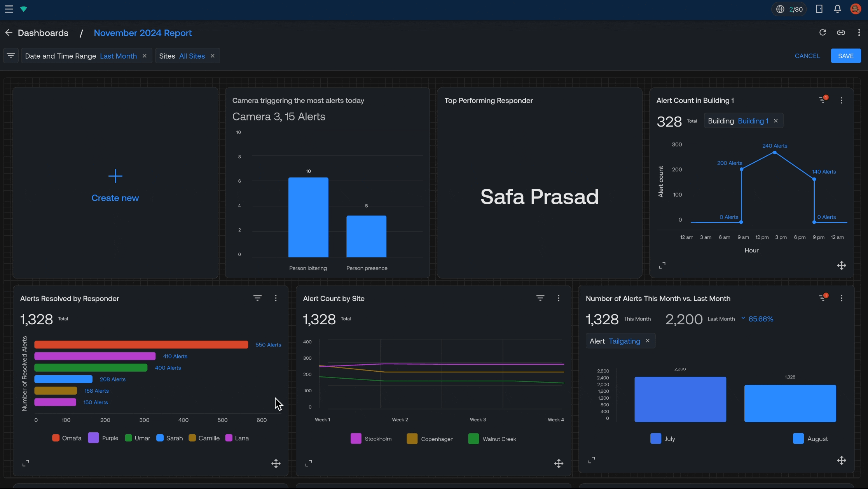Click the Create new widget tile
The width and height of the screenshot is (868, 489).
pos(115,186)
